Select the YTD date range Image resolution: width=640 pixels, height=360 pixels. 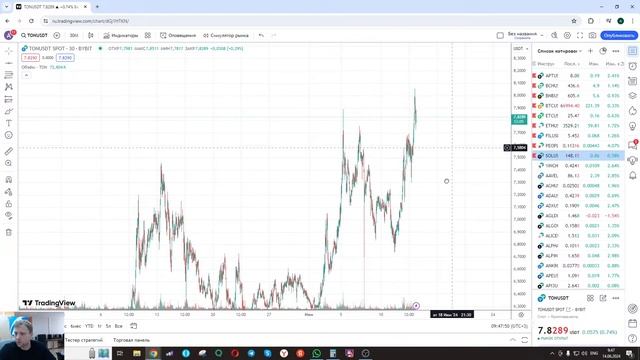89,326
